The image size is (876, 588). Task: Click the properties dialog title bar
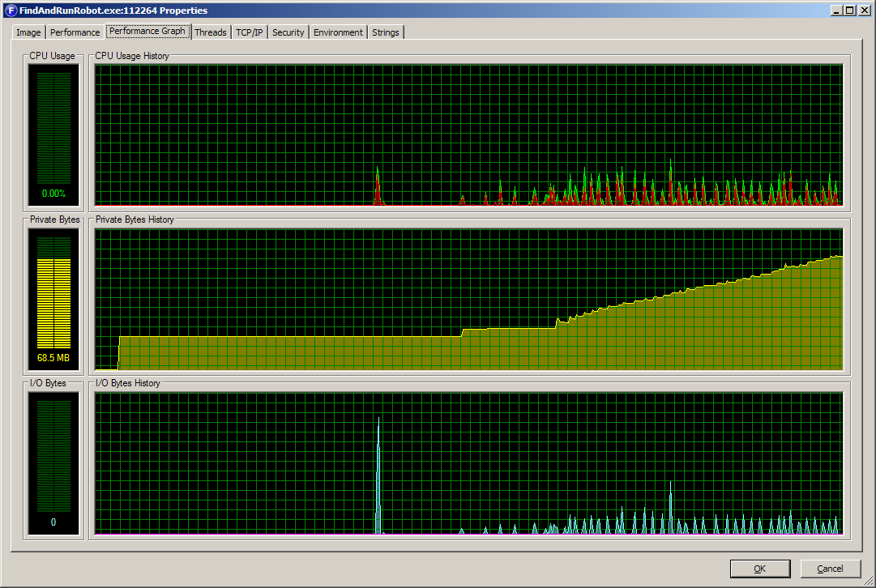pos(405,10)
